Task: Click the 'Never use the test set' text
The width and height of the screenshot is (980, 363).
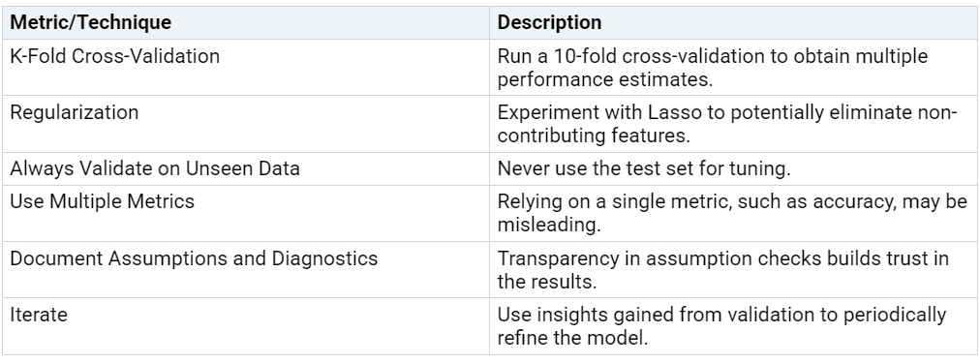Action: pos(644,168)
